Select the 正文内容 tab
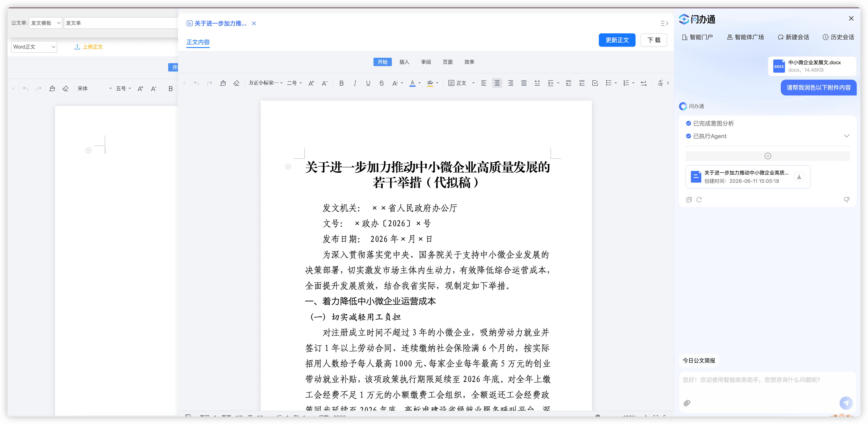868x424 pixels. 198,42
